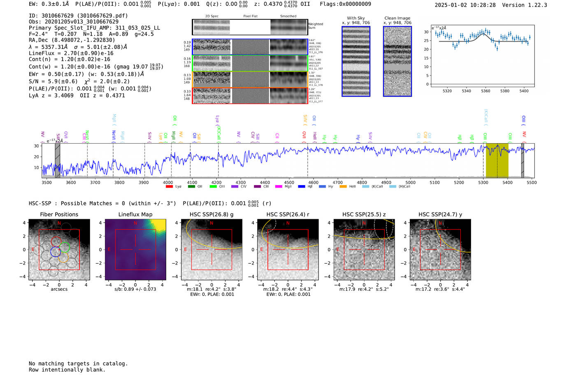Click the Flags:0x00000009 header entry
The image size is (576, 392).
click(345, 4)
